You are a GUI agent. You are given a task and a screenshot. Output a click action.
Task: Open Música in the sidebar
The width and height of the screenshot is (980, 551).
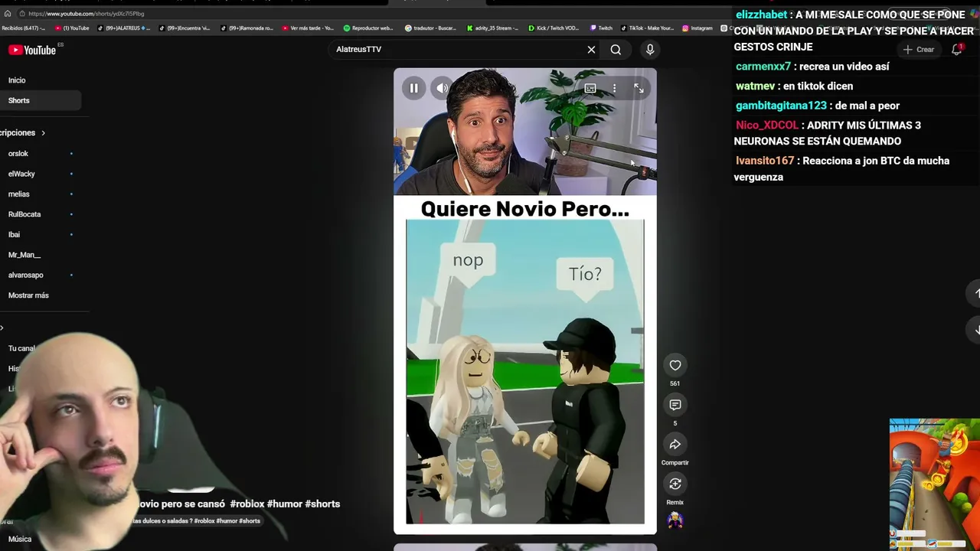[20, 539]
